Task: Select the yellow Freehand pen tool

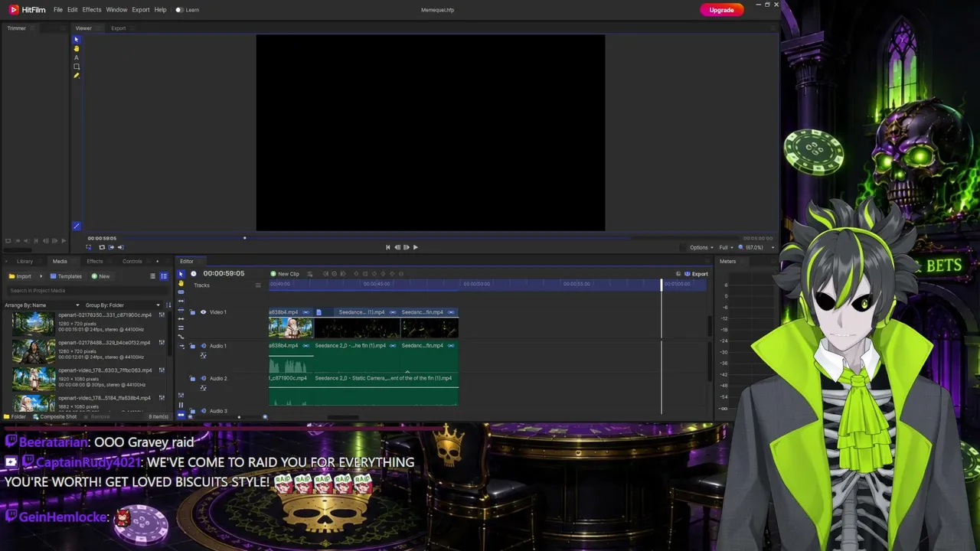Action: click(x=76, y=75)
